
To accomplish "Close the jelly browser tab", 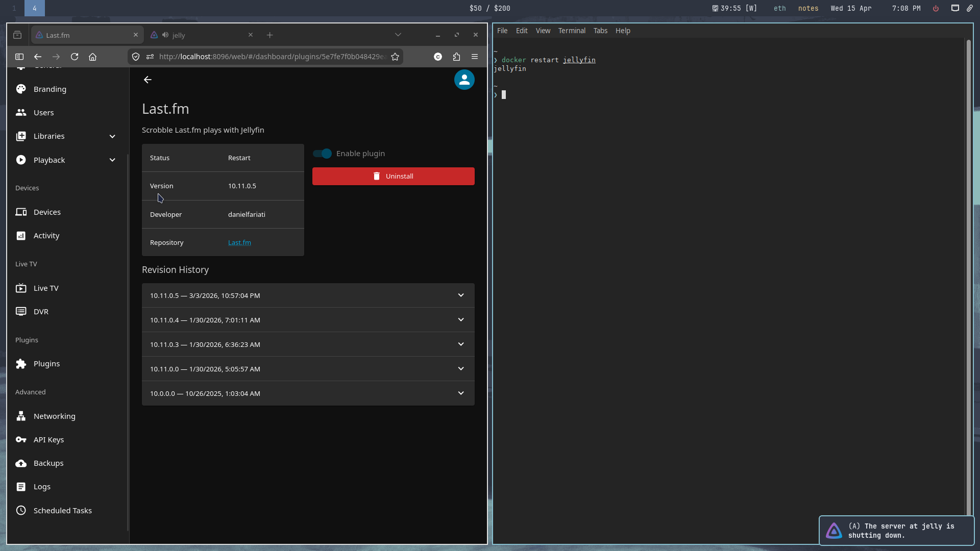I will point(251,35).
